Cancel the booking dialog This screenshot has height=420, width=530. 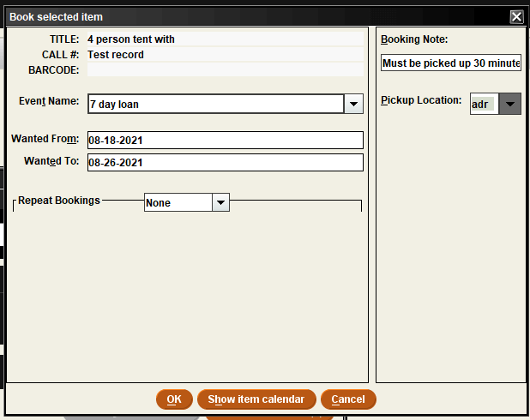coord(348,399)
